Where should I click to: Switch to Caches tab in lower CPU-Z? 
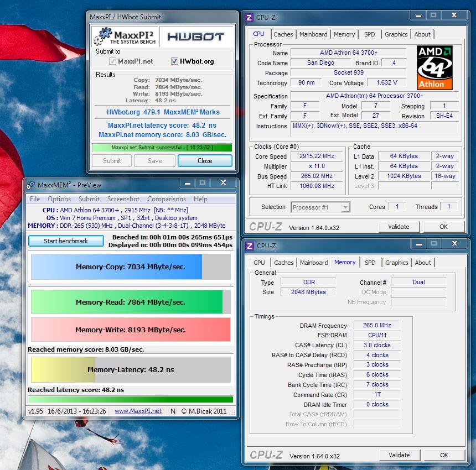point(284,263)
